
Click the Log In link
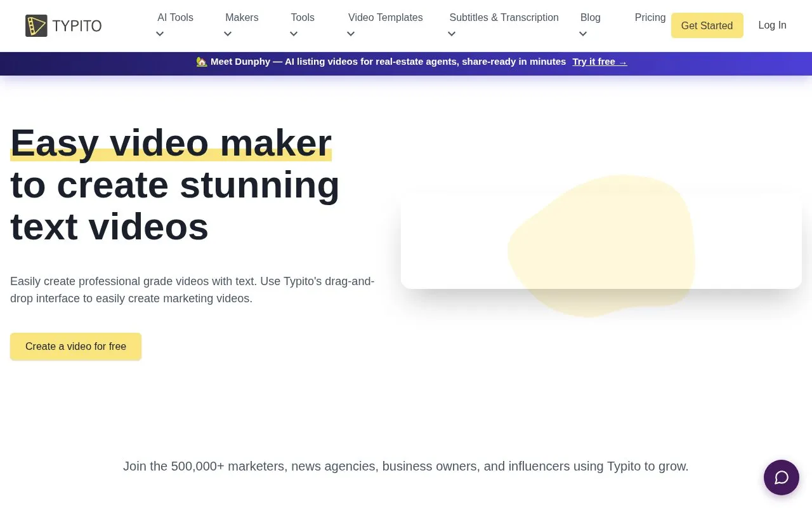(773, 25)
